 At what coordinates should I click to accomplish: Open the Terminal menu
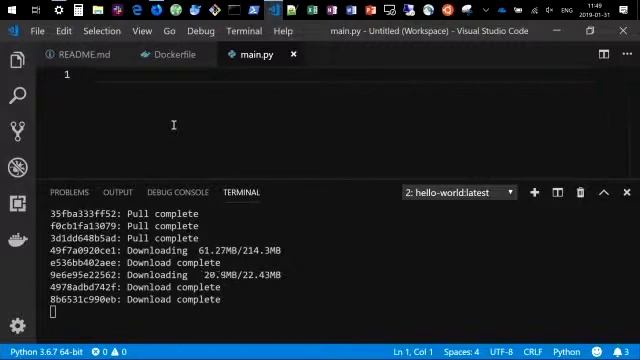point(244,31)
